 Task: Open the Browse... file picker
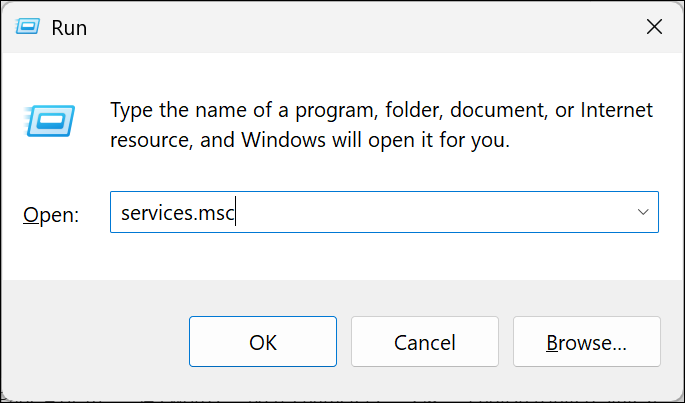coord(586,342)
